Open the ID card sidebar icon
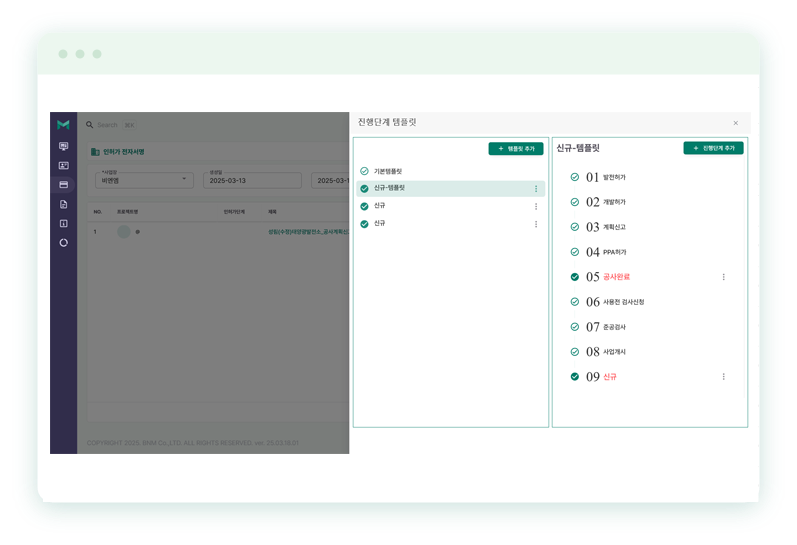 point(63,165)
